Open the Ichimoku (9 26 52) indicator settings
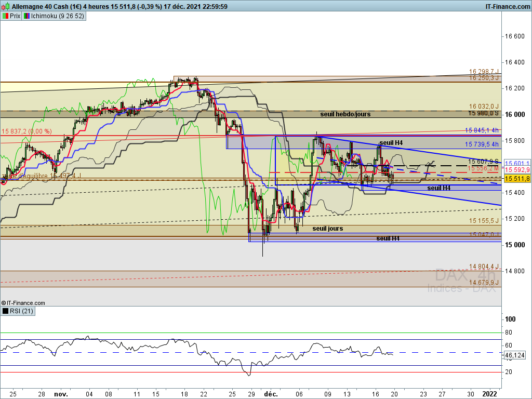Screen dimensions: 532x399 (54, 16)
